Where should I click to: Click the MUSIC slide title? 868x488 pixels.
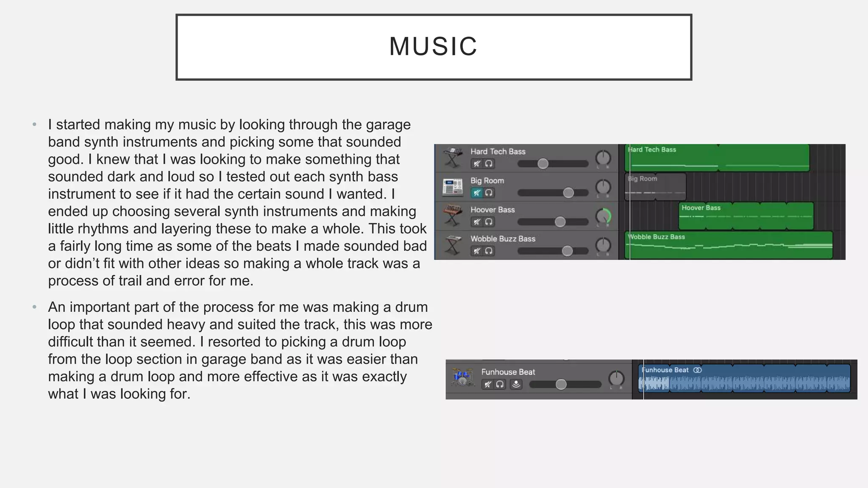434,46
